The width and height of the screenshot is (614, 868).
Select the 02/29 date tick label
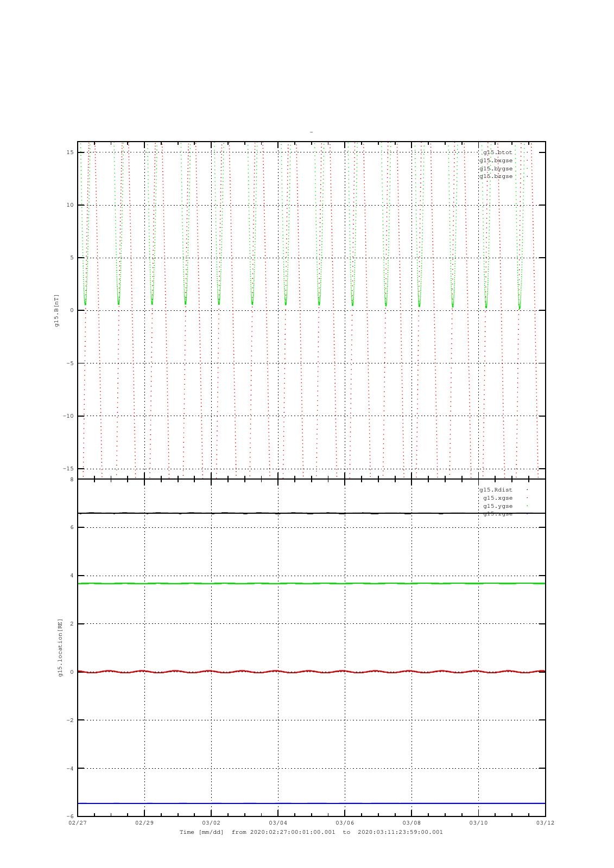tap(144, 822)
